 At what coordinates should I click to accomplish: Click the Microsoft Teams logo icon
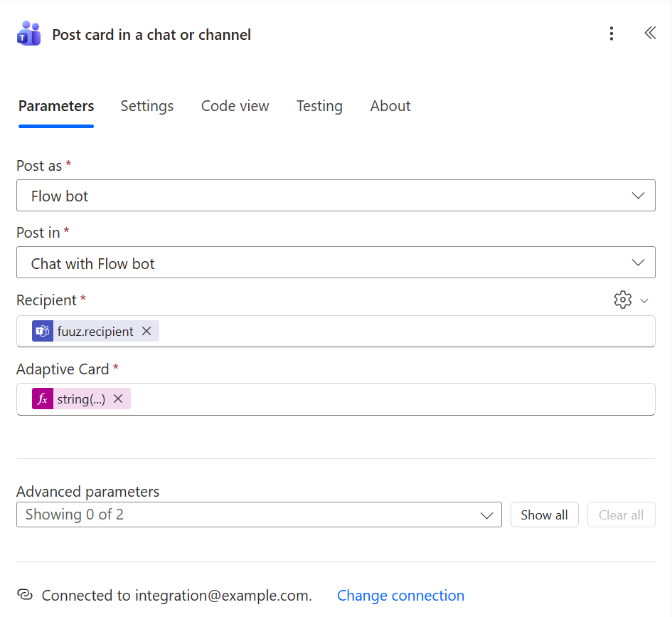[x=28, y=33]
